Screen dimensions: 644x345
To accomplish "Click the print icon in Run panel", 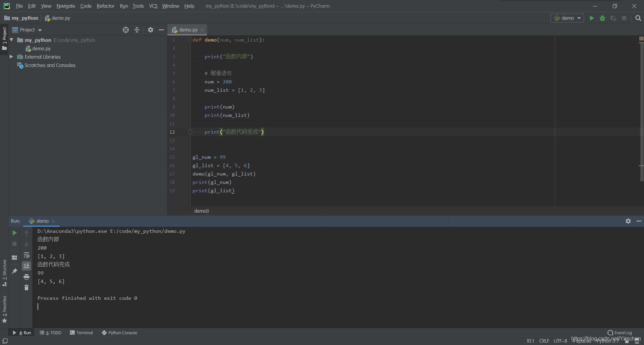I will 26,277.
